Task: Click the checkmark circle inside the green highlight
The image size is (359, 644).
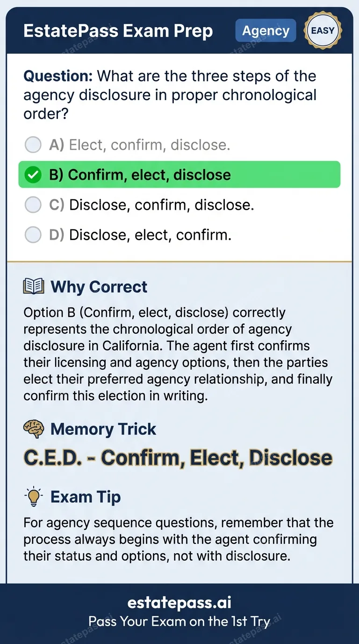Action: (33, 175)
